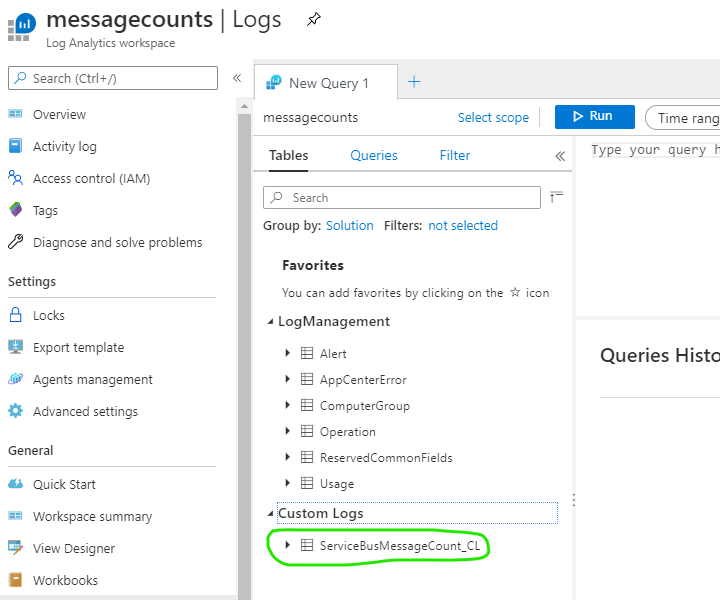Click the pane resize handle dots

click(x=574, y=499)
